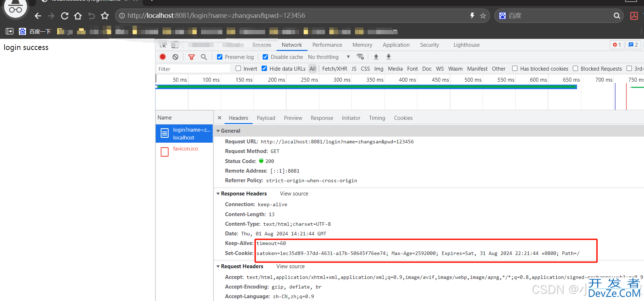Viewport: 644px width, 301px height.
Task: Toggle the bookmarks sidebar panel icon
Action: point(10,31)
